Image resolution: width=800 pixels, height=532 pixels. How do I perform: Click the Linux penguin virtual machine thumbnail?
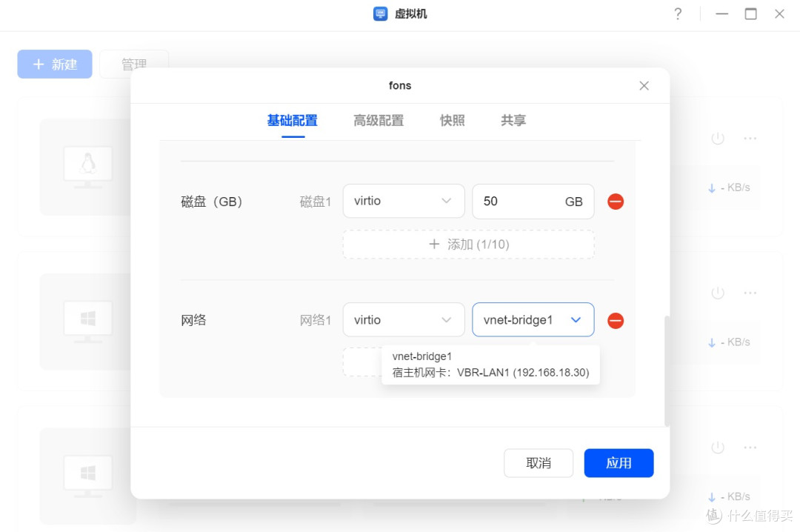click(x=87, y=167)
